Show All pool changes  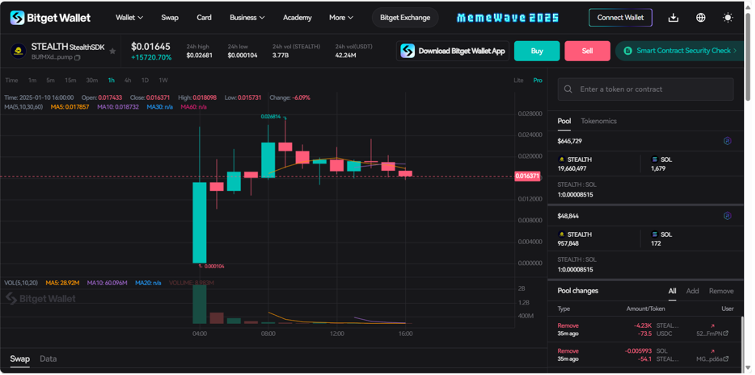click(x=672, y=291)
